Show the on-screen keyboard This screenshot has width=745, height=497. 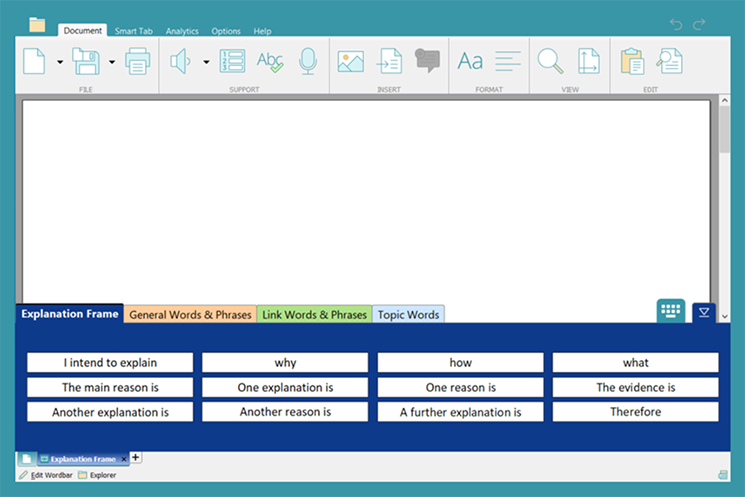(670, 311)
